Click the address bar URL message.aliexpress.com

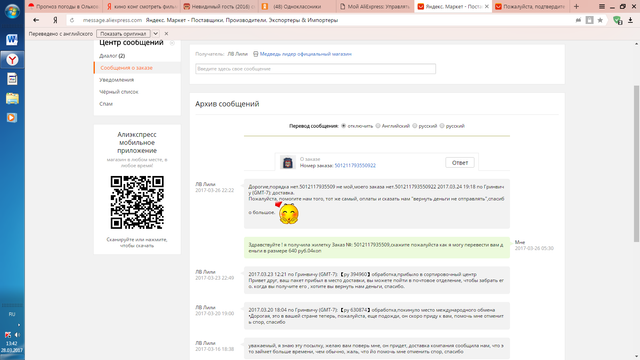point(112,20)
